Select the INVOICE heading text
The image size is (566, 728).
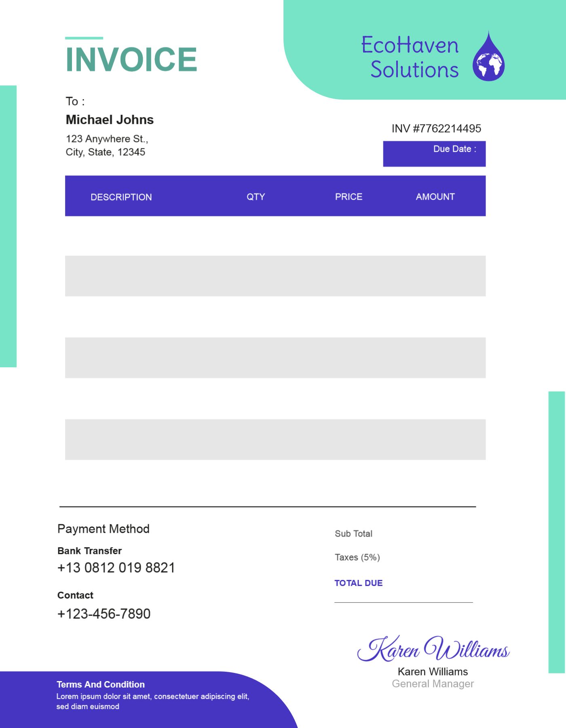click(x=131, y=59)
